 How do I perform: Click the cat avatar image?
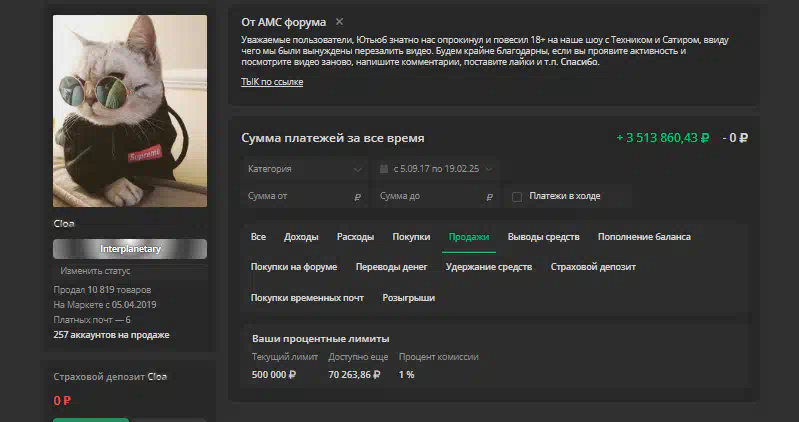tap(130, 111)
